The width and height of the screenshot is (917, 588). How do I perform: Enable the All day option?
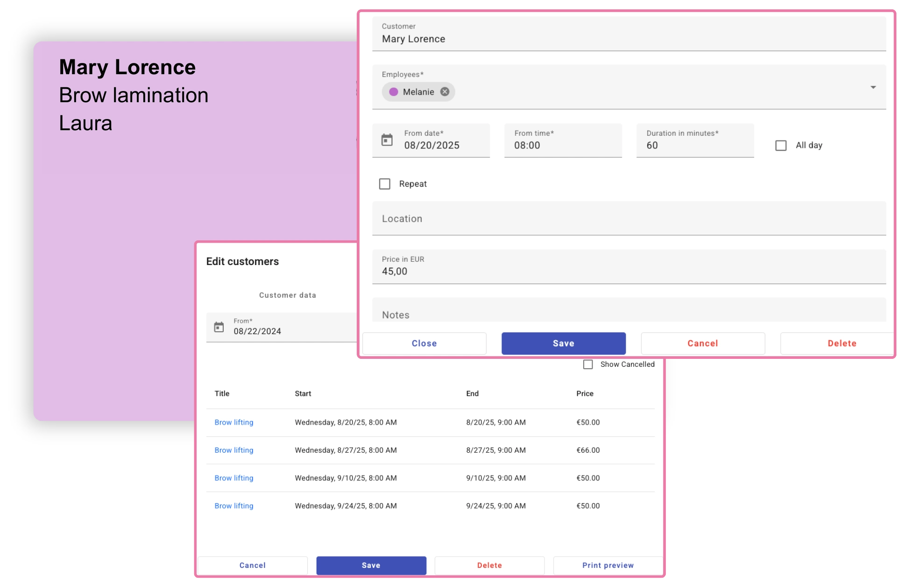[781, 146]
